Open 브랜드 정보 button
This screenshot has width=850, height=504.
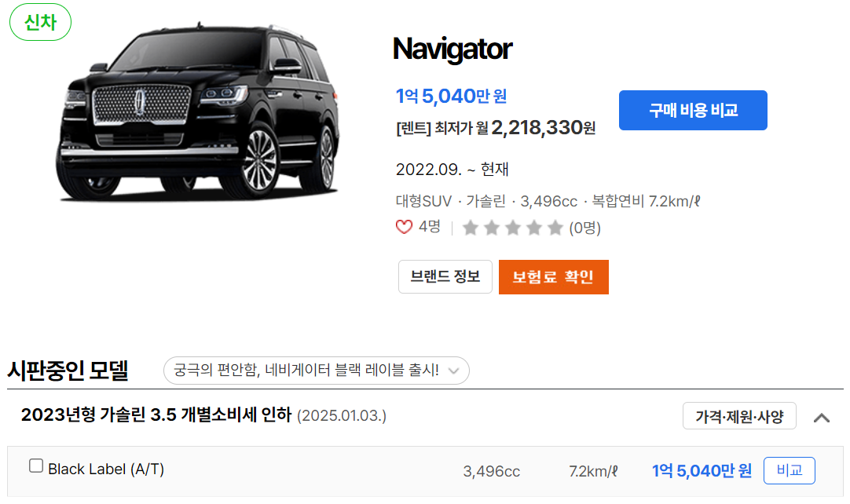[x=445, y=277]
